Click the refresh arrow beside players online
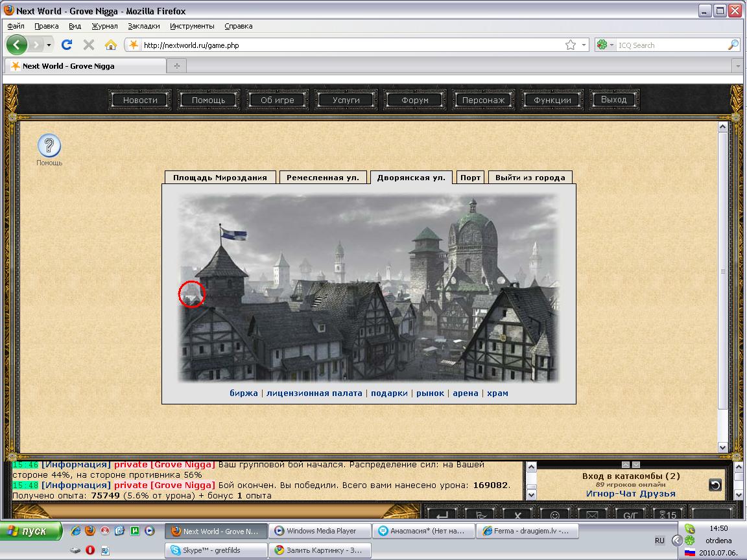The height and width of the screenshot is (560, 747). click(x=715, y=485)
